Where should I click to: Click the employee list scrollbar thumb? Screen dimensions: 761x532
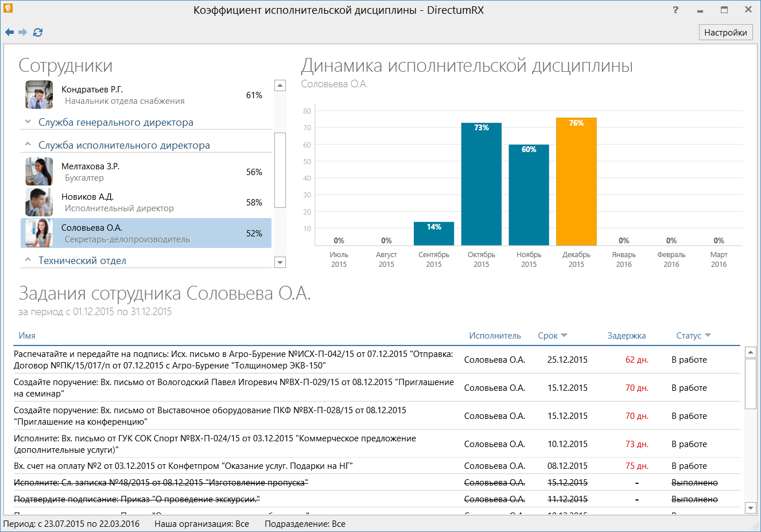tap(280, 170)
